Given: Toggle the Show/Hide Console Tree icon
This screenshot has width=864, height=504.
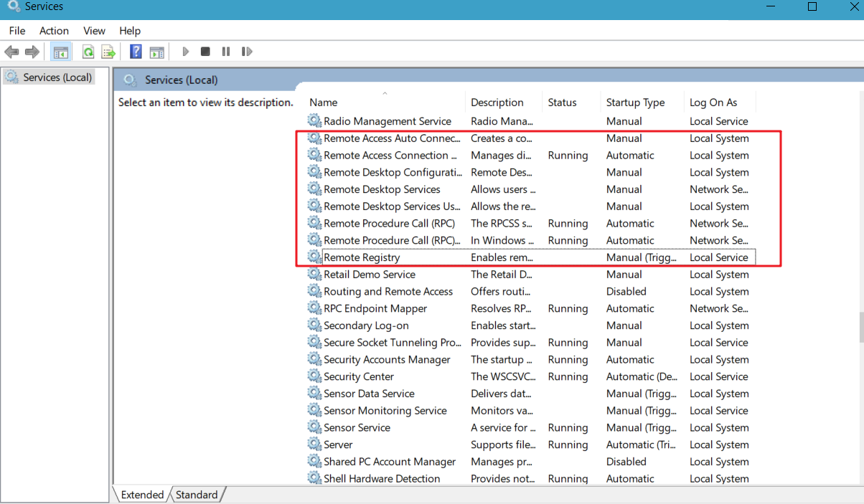Looking at the screenshot, I should click(x=61, y=52).
